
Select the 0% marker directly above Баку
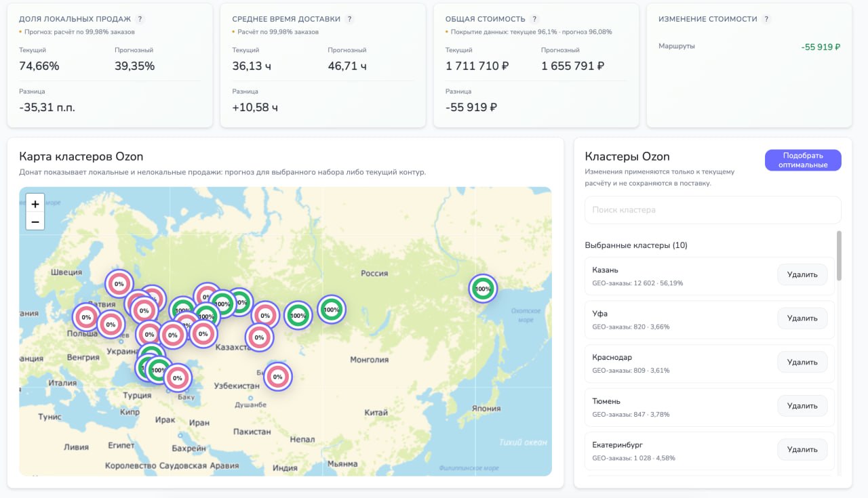coord(178,378)
